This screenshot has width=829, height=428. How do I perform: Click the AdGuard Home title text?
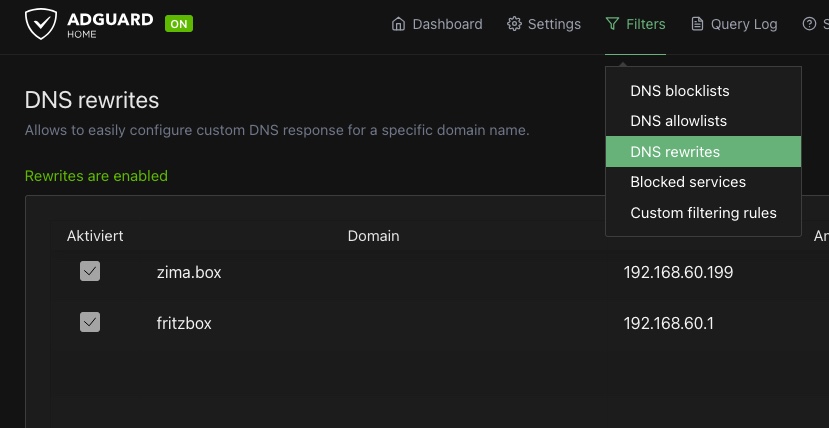110,25
